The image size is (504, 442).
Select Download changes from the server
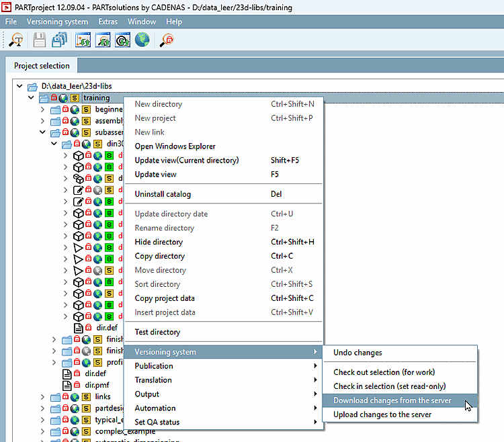click(x=392, y=400)
